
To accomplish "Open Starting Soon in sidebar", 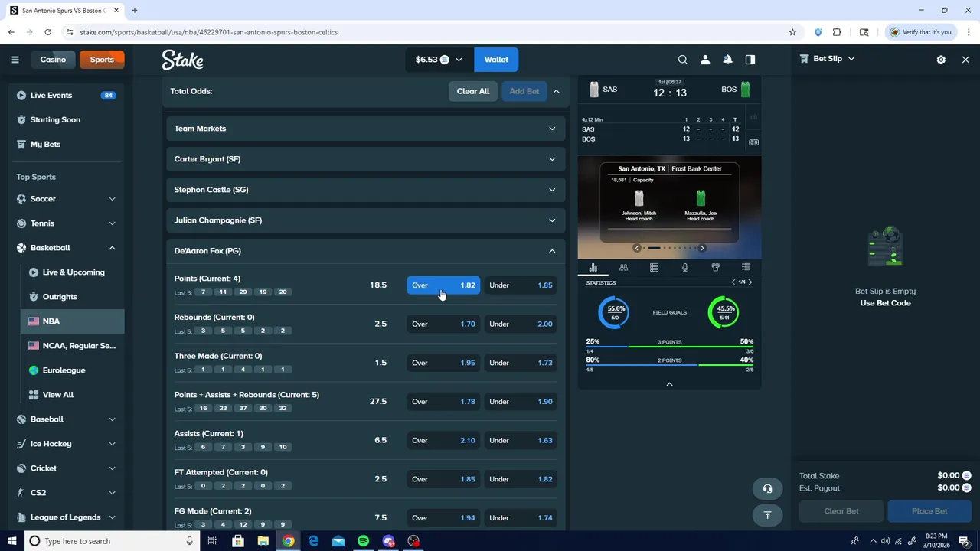I will (x=67, y=119).
